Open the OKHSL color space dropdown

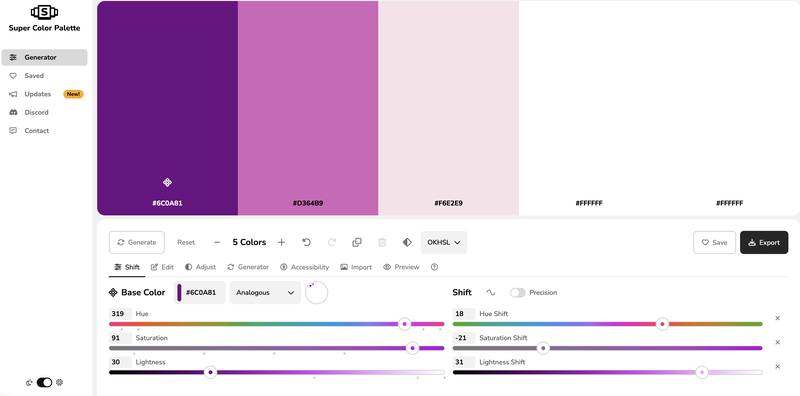444,242
